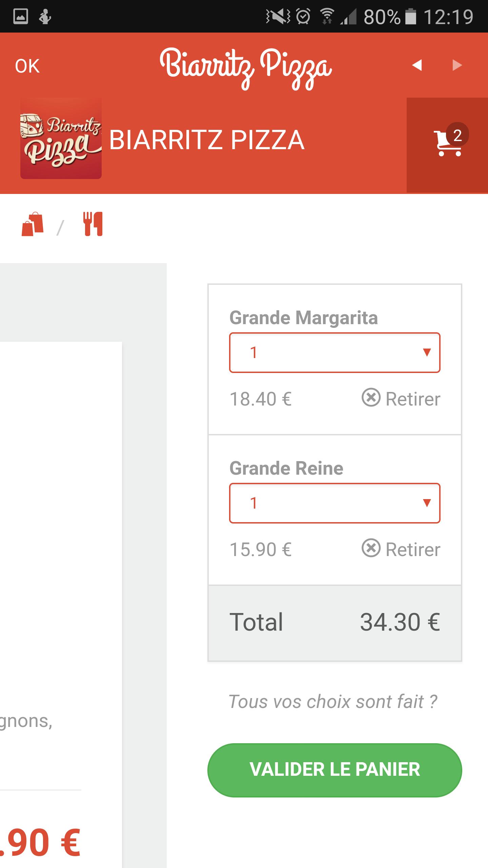The height and width of the screenshot is (868, 488).
Task: Click the Valider le panier button
Action: [x=335, y=769]
